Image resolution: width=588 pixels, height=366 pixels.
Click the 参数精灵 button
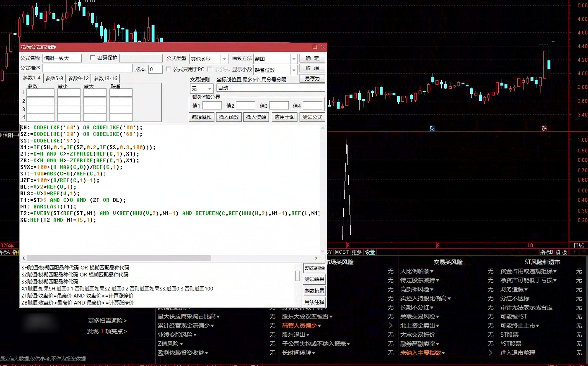point(314,291)
